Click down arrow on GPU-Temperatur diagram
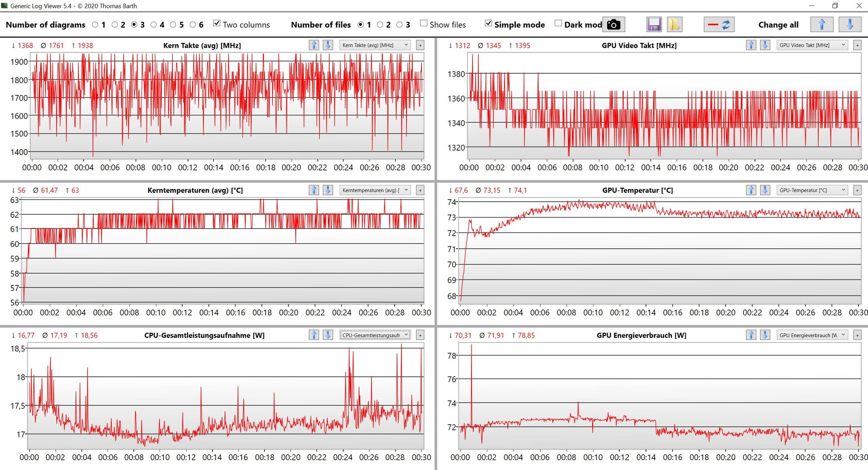Image resolution: width=868 pixels, height=470 pixels. (x=765, y=190)
